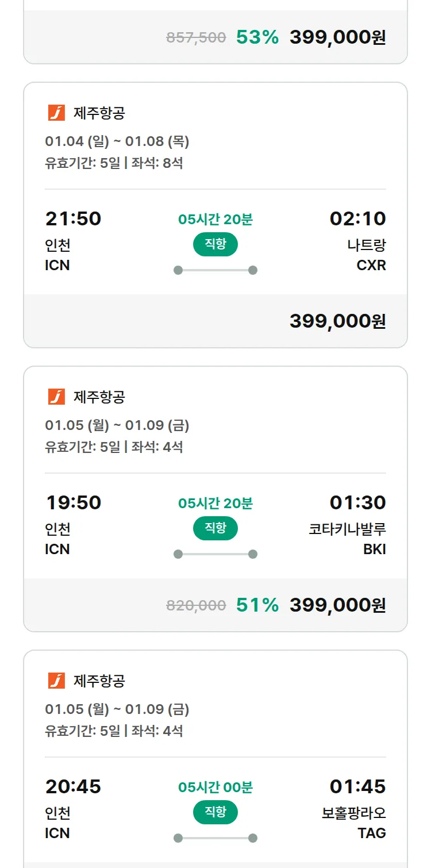The width and height of the screenshot is (431, 868).
Task: Click the Jeju Air logo on the Bohol Panglao card
Action: point(56,681)
